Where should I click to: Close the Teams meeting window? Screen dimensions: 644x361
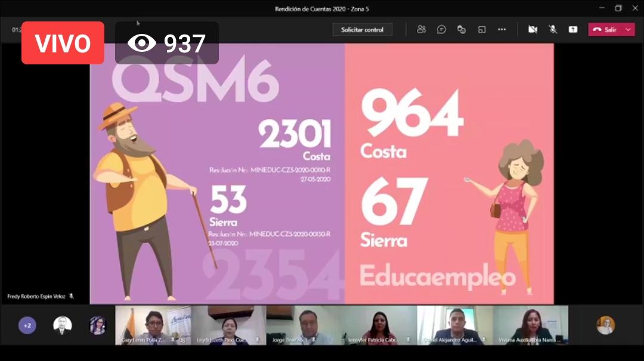point(635,8)
